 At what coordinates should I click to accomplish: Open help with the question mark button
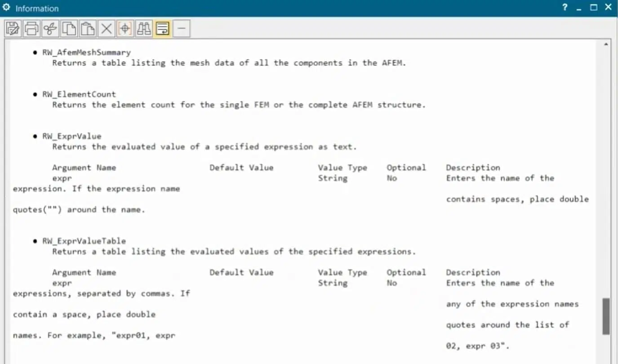coord(565,8)
